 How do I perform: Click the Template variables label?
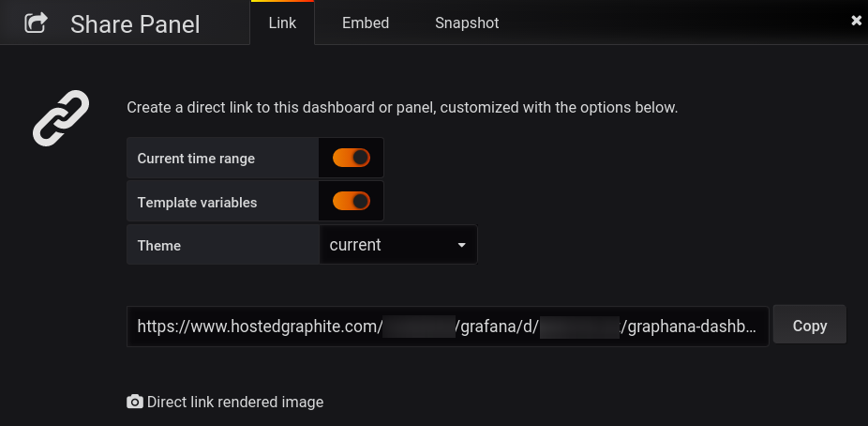[197, 202]
